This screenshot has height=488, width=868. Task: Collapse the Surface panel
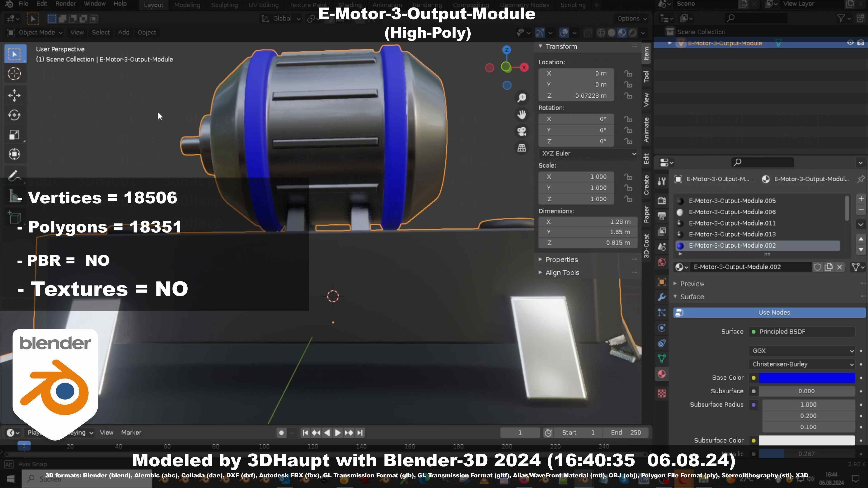point(691,297)
